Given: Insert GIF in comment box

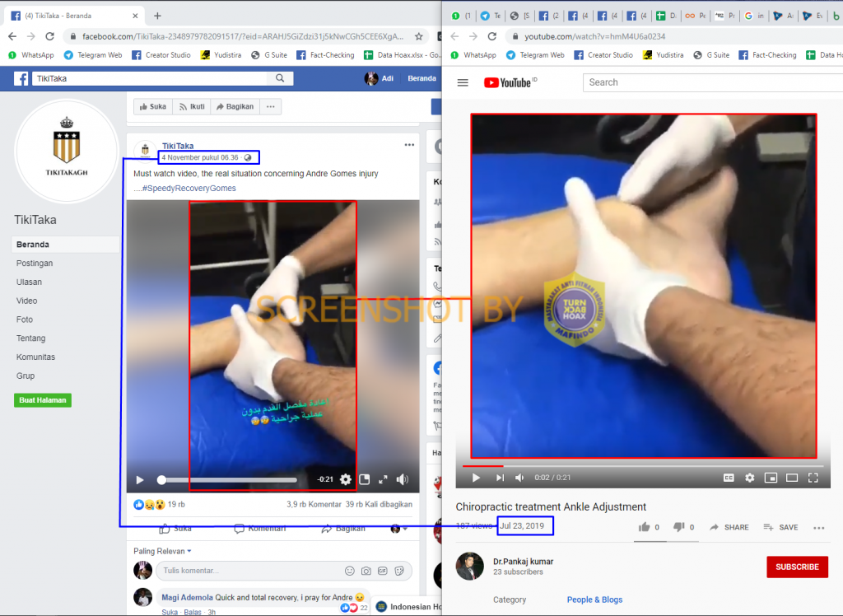Looking at the screenshot, I should click(x=383, y=571).
